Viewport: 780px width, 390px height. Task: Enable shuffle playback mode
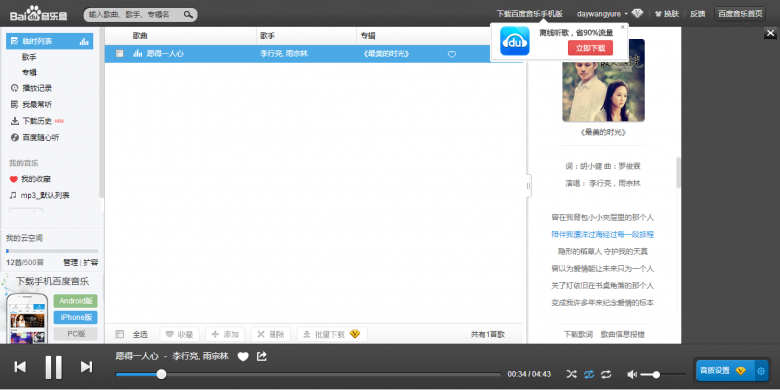pos(572,374)
